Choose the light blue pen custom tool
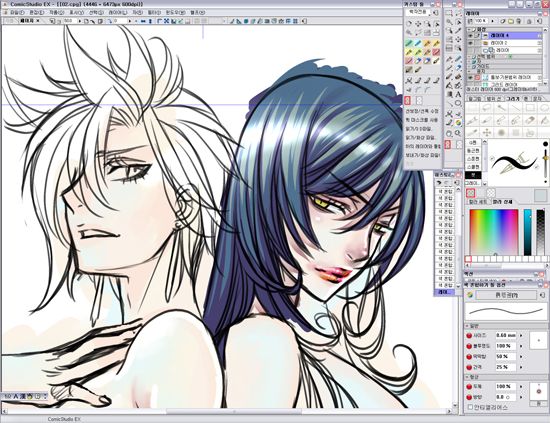 click(x=418, y=43)
